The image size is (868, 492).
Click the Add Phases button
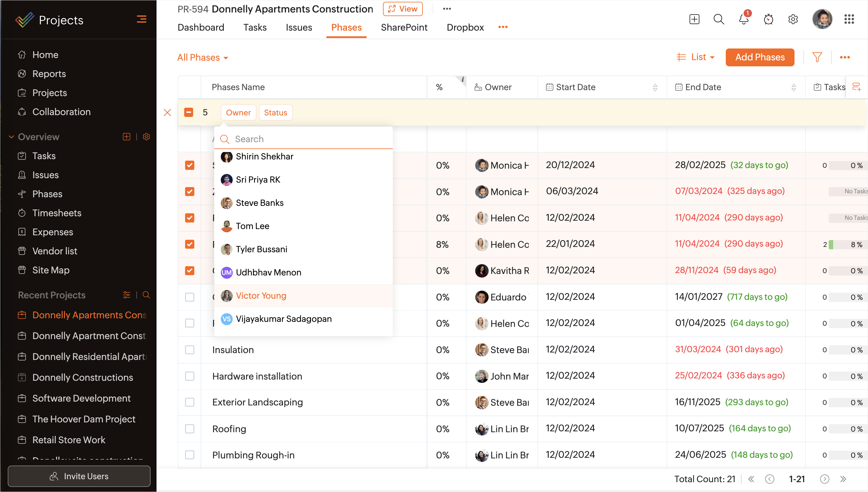coord(759,57)
